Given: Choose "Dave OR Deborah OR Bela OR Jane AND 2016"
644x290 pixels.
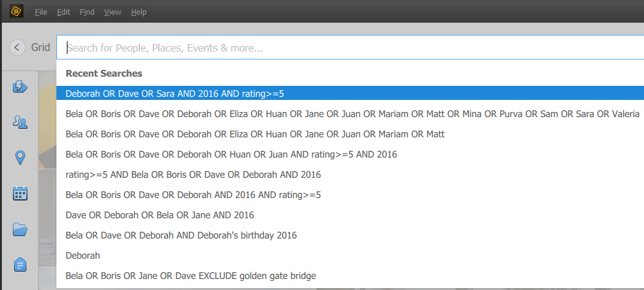Looking at the screenshot, I should point(159,215).
